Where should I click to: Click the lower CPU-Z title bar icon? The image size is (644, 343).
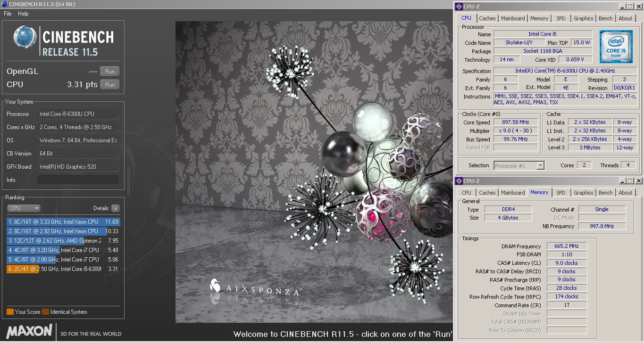459,181
